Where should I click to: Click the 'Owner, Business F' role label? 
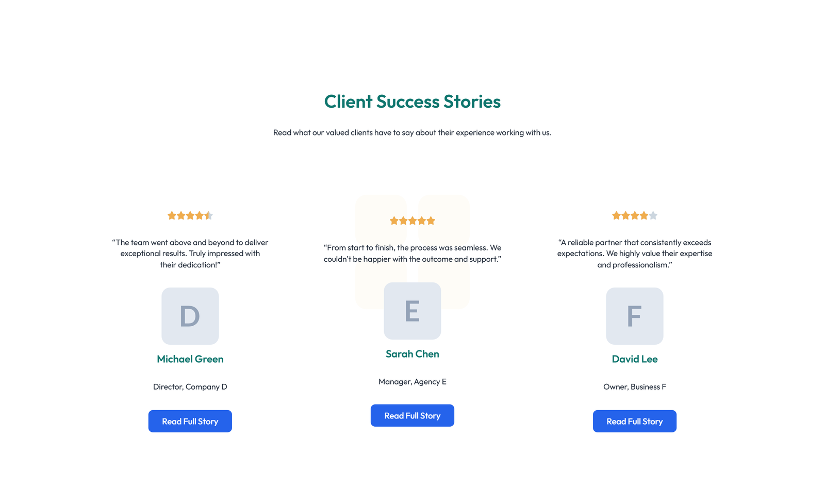[x=634, y=386]
